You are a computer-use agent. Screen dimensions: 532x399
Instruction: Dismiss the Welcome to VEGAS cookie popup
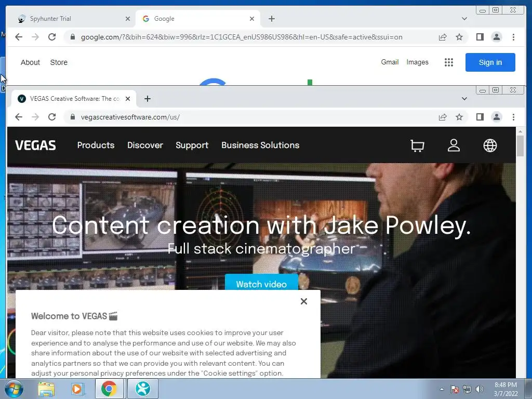pos(303,301)
